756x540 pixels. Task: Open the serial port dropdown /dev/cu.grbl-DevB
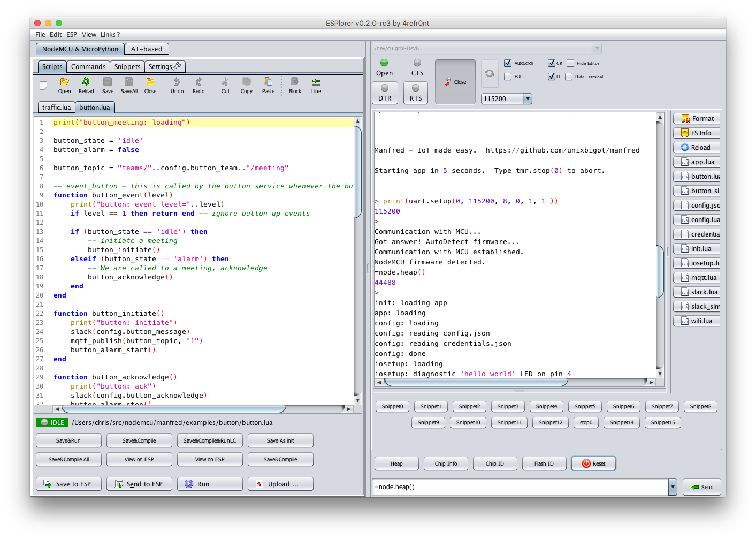pos(487,48)
